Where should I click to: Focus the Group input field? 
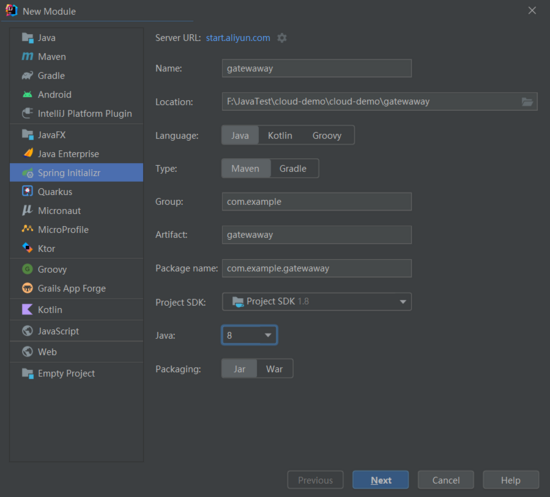pos(317,202)
